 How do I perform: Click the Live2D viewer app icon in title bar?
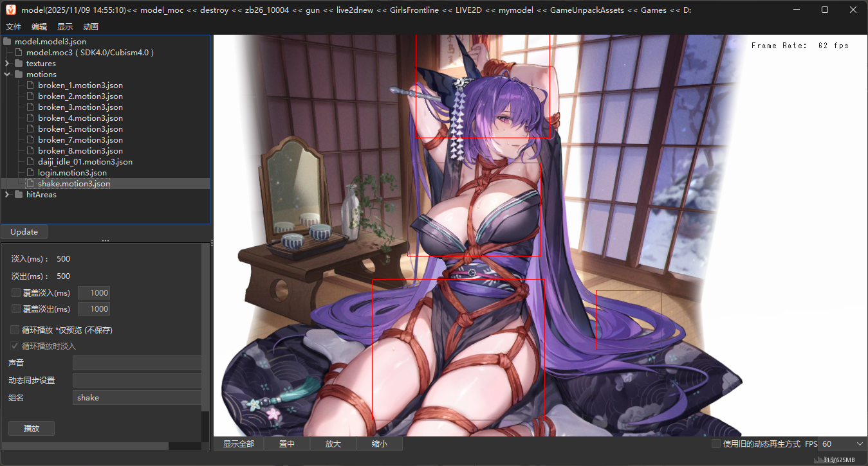11,10
